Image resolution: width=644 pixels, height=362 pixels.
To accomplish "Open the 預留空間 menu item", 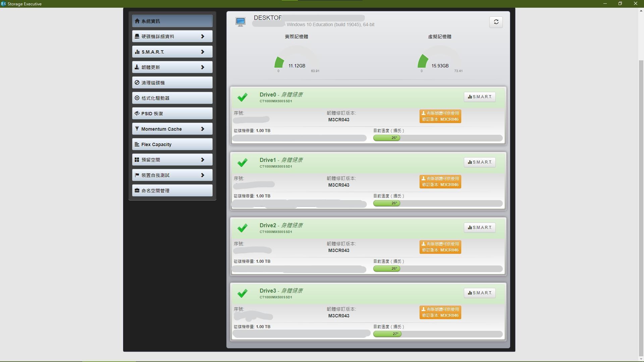I will pos(172,160).
